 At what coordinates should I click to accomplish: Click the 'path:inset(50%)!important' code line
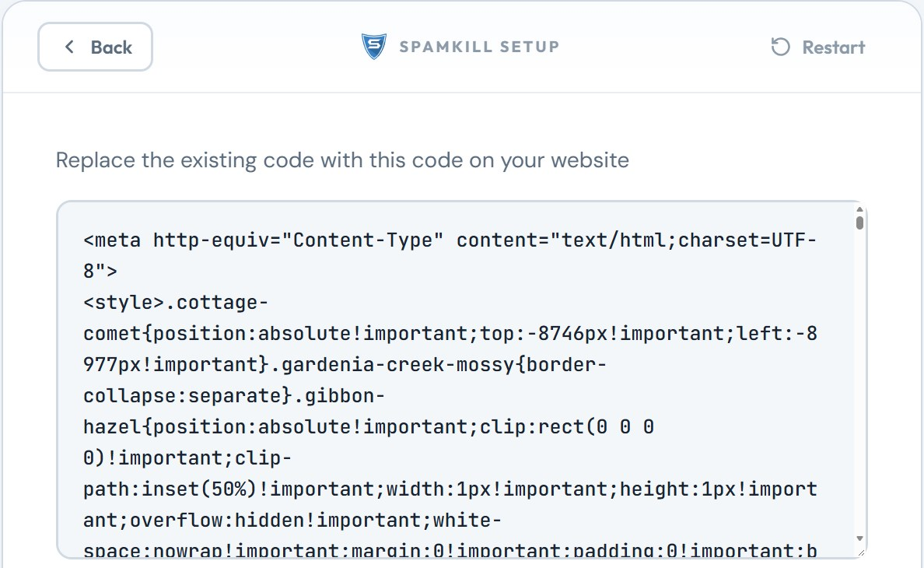450,489
